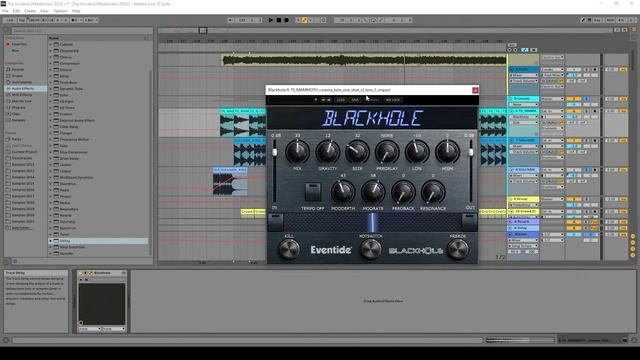
Task: Click the Arrangement Record button
Action: click(287, 20)
